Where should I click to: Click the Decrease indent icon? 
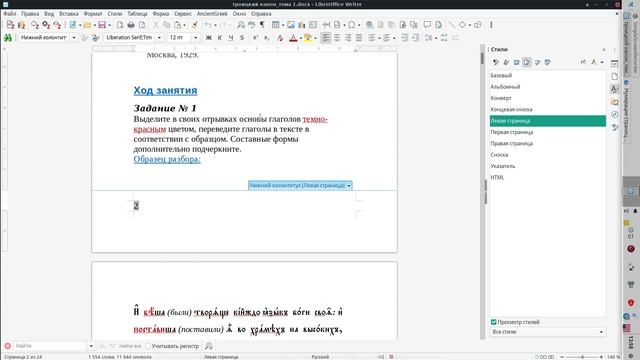click(416, 38)
